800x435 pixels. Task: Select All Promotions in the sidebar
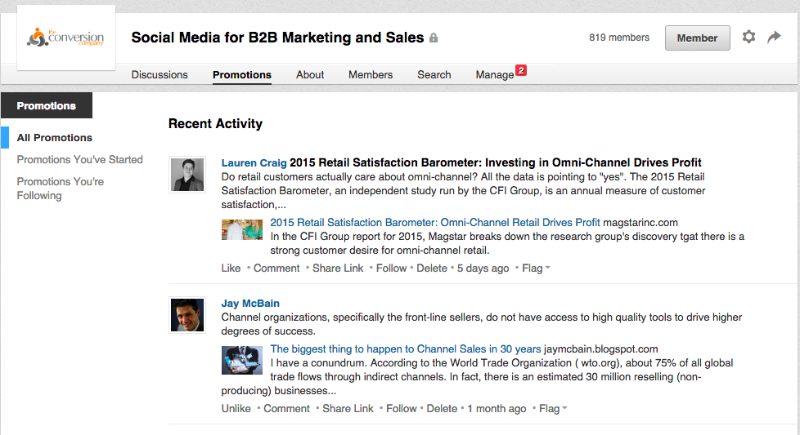(55, 138)
